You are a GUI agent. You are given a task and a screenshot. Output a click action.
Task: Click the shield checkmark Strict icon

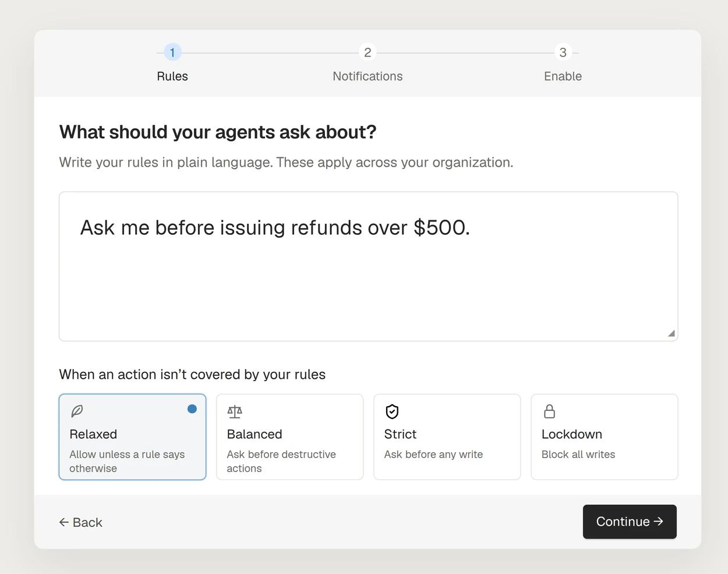coord(392,411)
